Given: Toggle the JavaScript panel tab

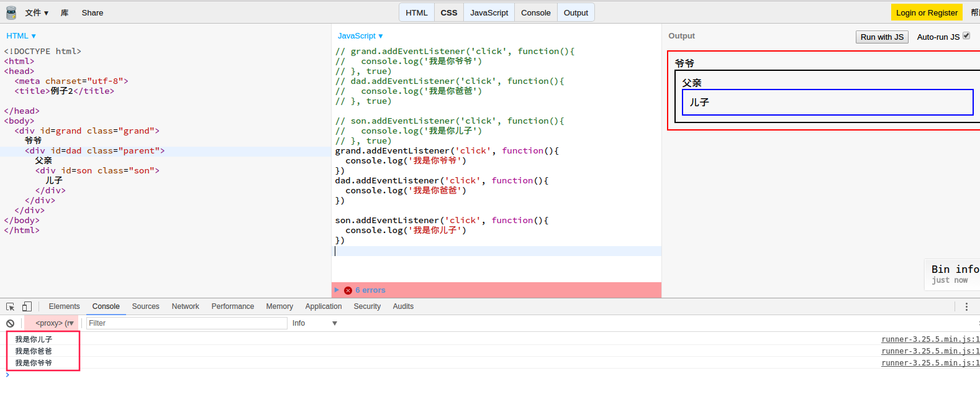Looking at the screenshot, I should (489, 12).
